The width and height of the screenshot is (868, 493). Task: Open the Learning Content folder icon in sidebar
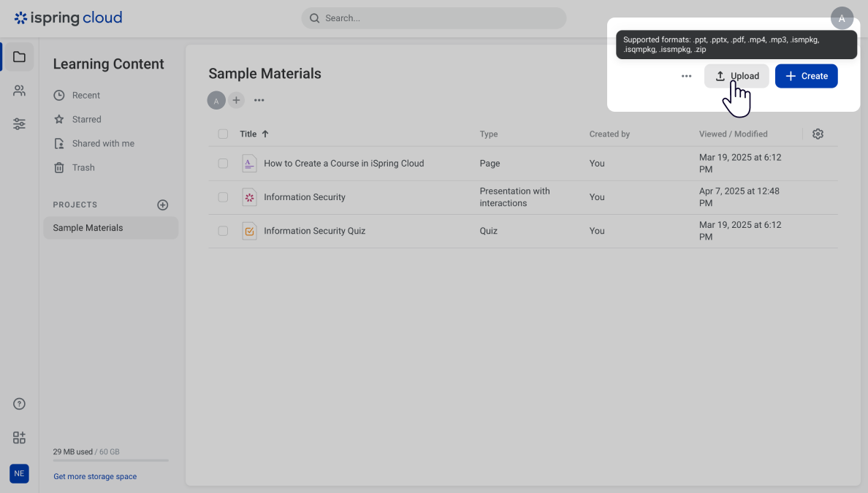pos(19,56)
